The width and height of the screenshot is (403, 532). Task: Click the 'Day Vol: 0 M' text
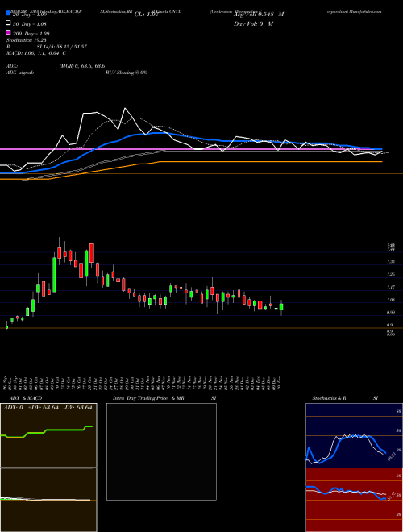253,23
